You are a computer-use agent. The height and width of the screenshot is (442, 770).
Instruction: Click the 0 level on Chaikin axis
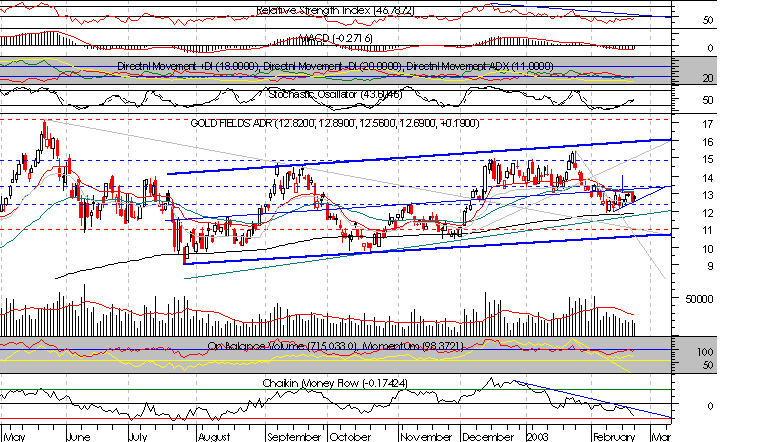click(x=710, y=407)
